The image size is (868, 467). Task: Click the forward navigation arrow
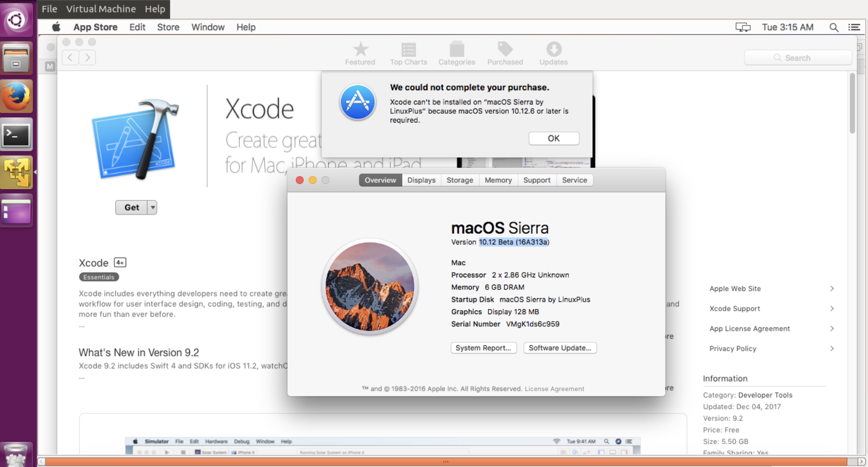[88, 58]
